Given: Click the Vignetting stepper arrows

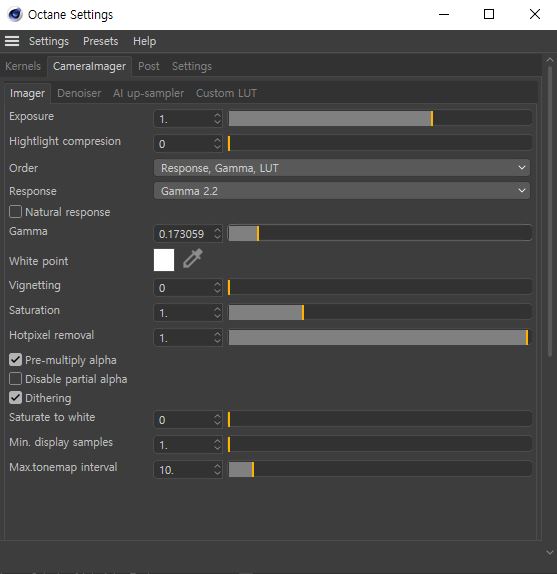Looking at the screenshot, I should (x=217, y=288).
